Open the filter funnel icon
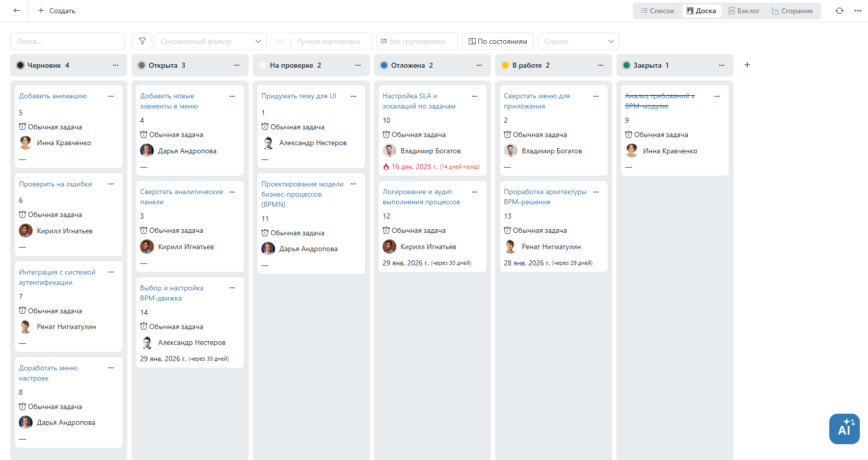This screenshot has height=460, width=868. point(142,41)
